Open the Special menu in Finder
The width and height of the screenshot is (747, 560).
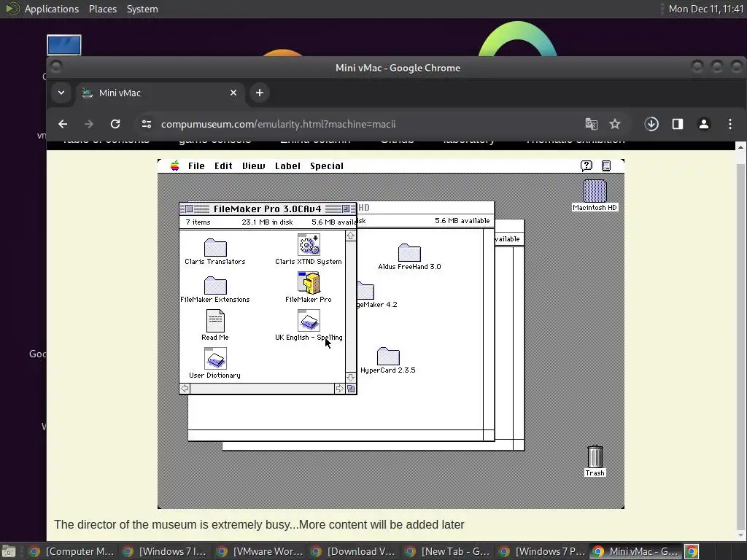click(x=327, y=166)
